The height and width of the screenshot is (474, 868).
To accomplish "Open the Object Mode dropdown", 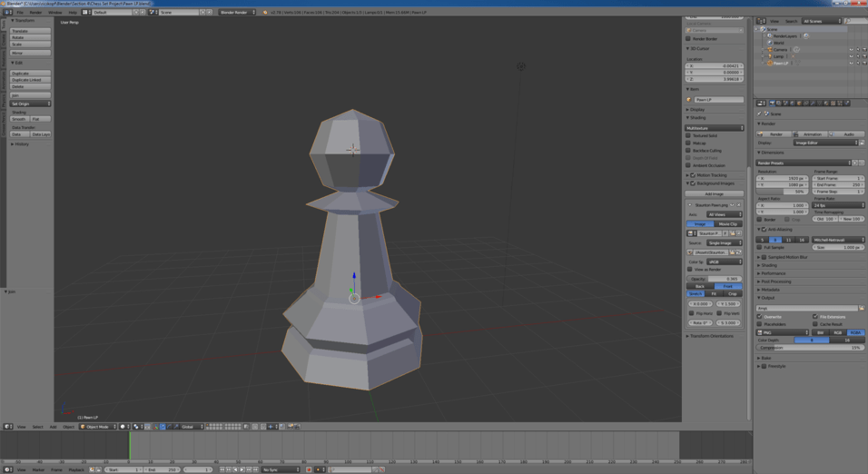I will click(x=98, y=427).
